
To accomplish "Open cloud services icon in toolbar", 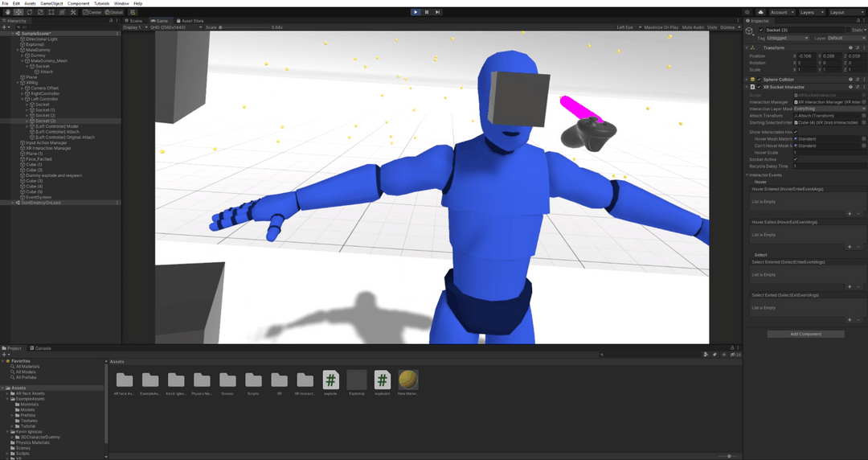I will [760, 12].
